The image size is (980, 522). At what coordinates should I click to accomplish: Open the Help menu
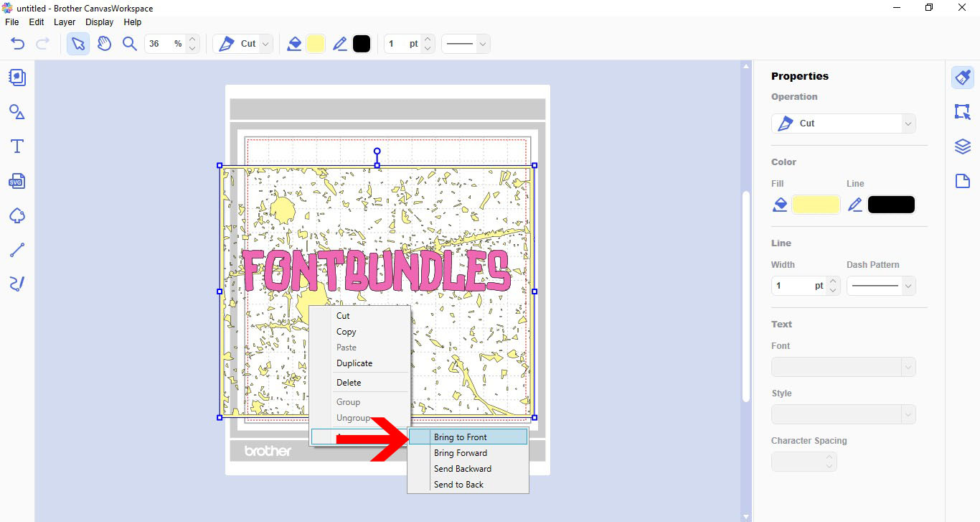click(x=133, y=22)
